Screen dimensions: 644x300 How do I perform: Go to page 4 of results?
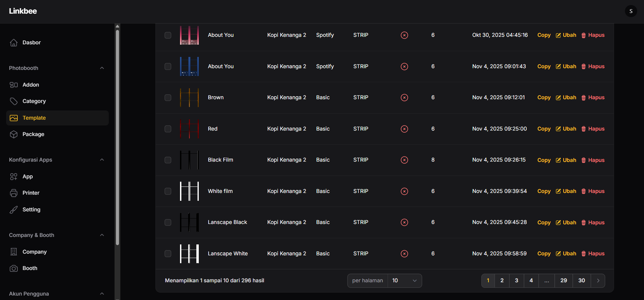click(531, 281)
